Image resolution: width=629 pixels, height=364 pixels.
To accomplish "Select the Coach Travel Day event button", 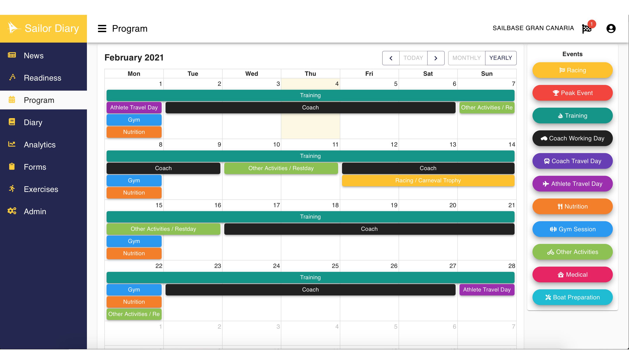I will [x=572, y=161].
